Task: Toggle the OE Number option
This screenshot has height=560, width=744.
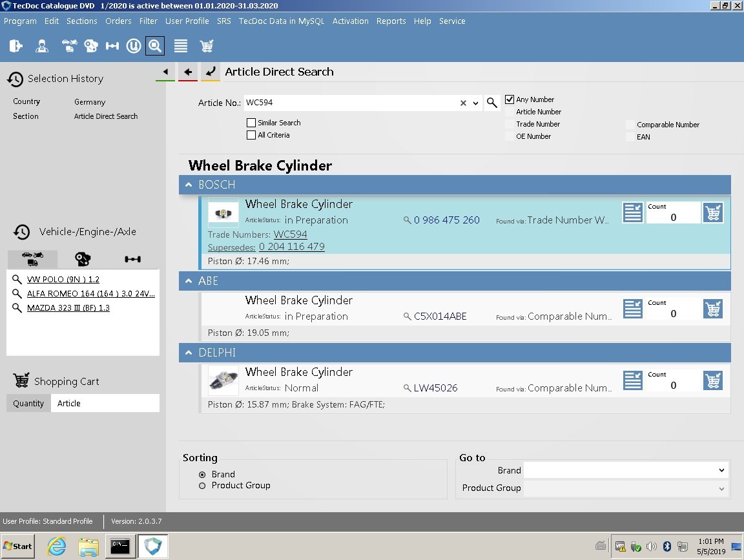Action: (x=509, y=136)
